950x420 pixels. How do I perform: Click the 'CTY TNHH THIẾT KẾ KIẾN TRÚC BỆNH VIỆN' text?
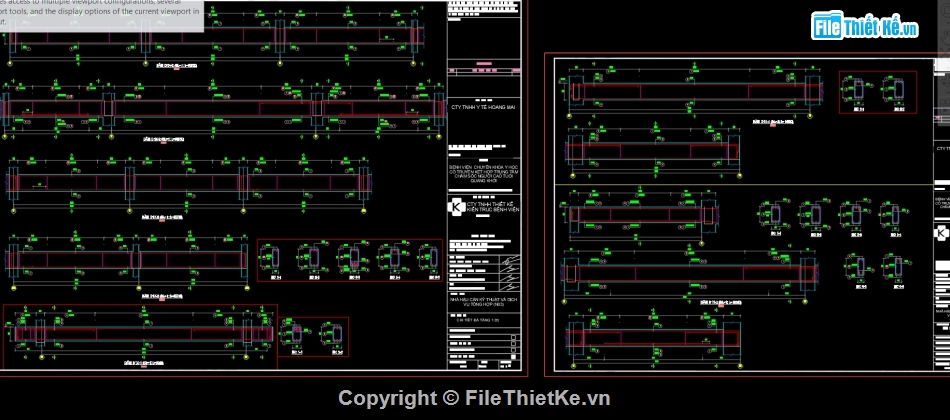coord(493,207)
